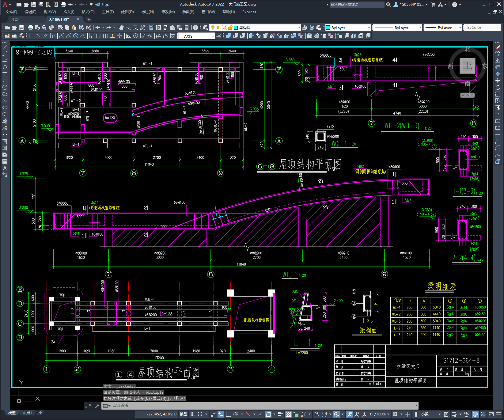
Task: Open the 绘图(D) menu
Action: (x=127, y=12)
